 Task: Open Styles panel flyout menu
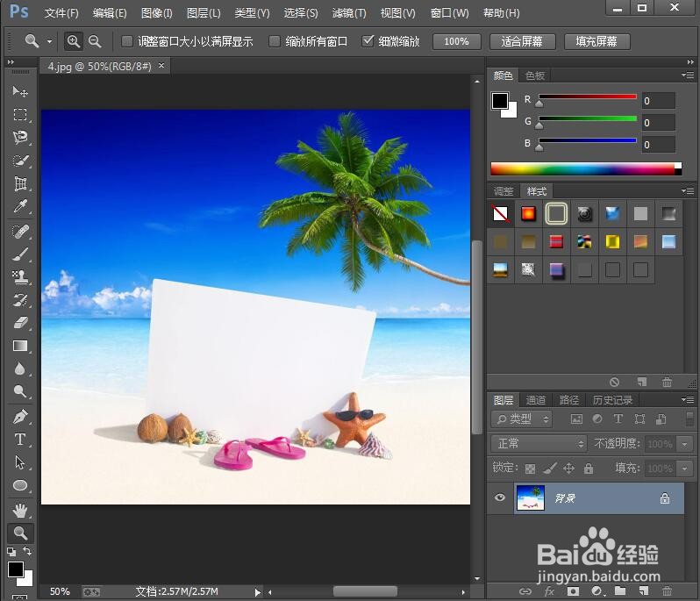[688, 190]
